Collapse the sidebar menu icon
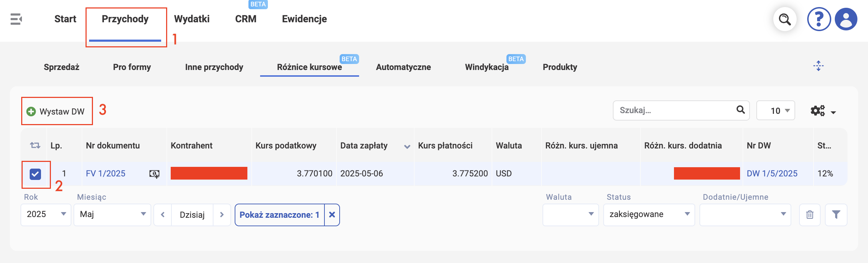This screenshot has width=868, height=263. coord(16,19)
